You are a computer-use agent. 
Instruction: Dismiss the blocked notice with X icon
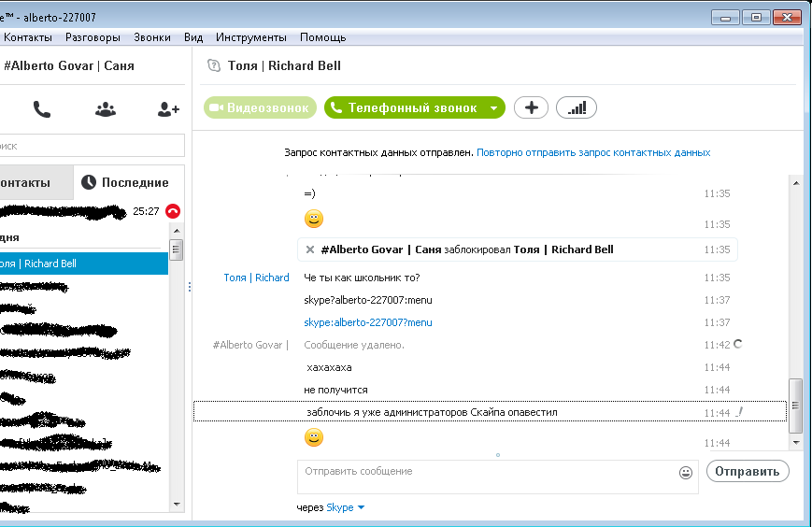coord(309,249)
